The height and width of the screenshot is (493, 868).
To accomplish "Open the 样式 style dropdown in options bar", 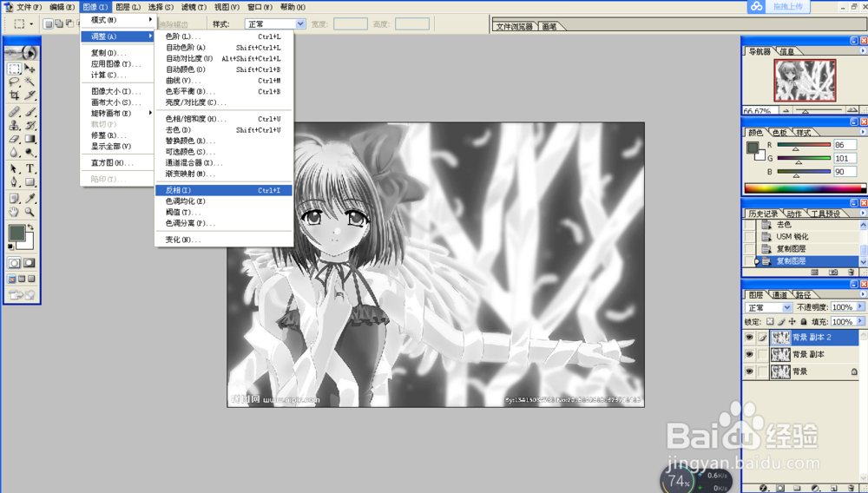I will (x=300, y=23).
